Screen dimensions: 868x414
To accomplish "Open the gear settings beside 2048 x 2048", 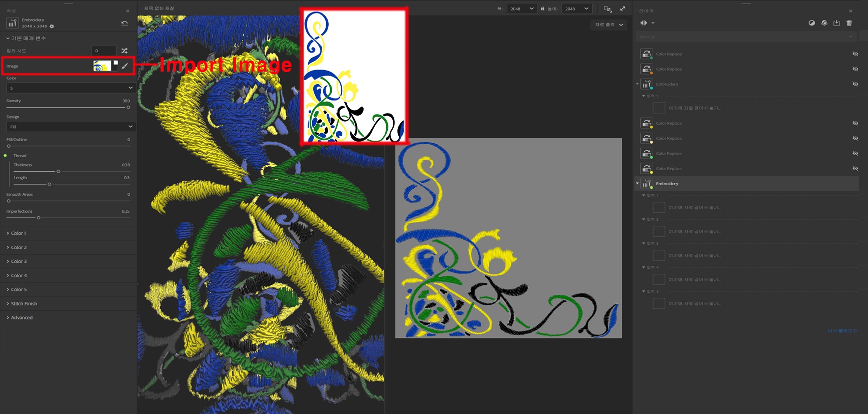I will (x=52, y=27).
